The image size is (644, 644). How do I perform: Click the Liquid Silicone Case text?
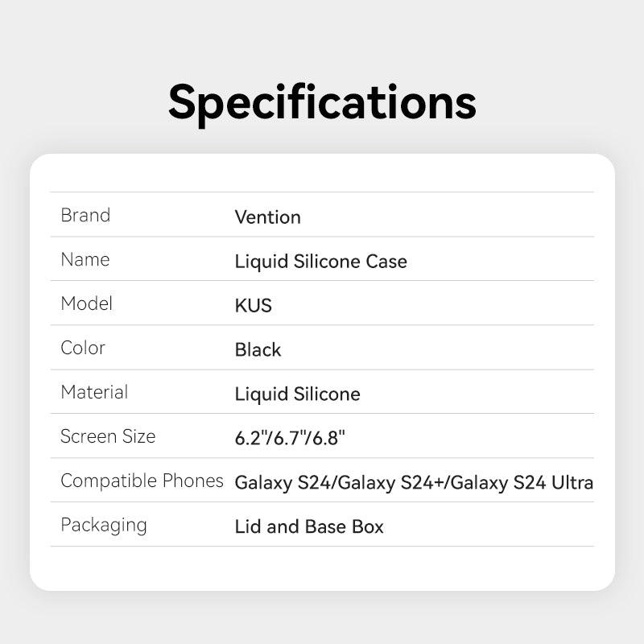pos(320,262)
